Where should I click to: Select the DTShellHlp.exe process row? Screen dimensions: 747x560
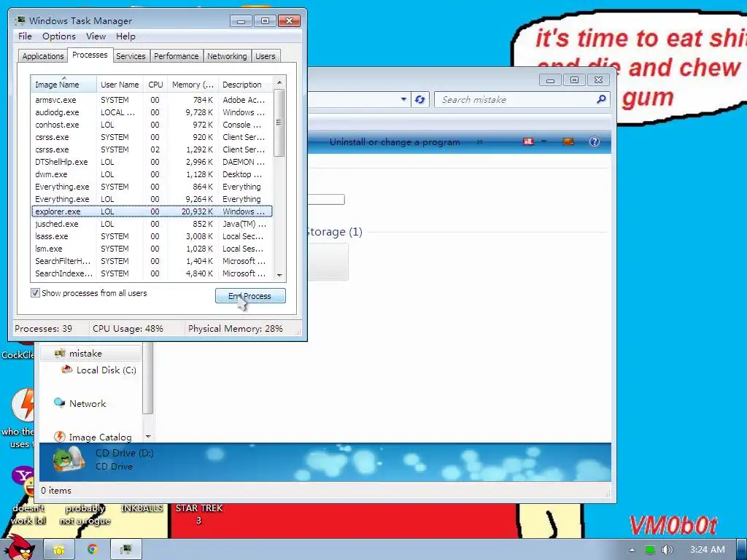point(152,162)
